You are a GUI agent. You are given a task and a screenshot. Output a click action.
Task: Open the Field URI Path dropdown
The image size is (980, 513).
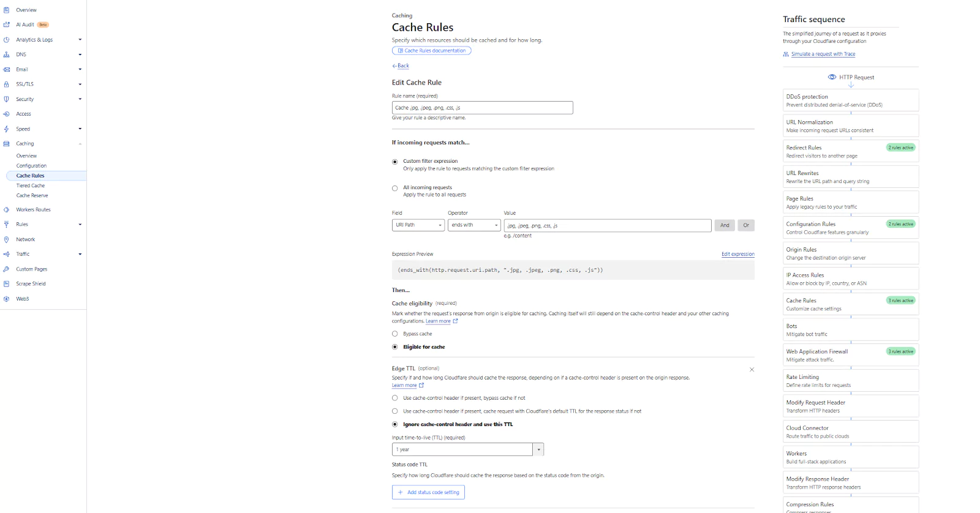click(x=418, y=225)
